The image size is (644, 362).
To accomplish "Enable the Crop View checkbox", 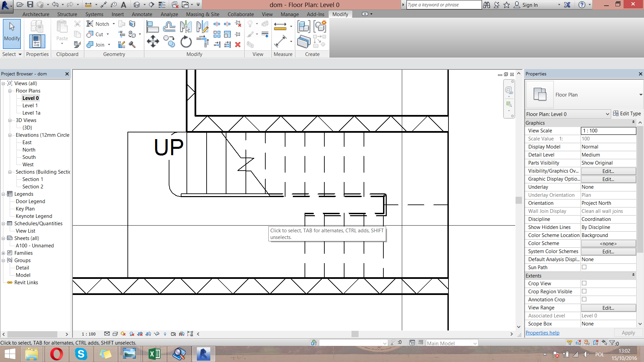I will coord(584,283).
